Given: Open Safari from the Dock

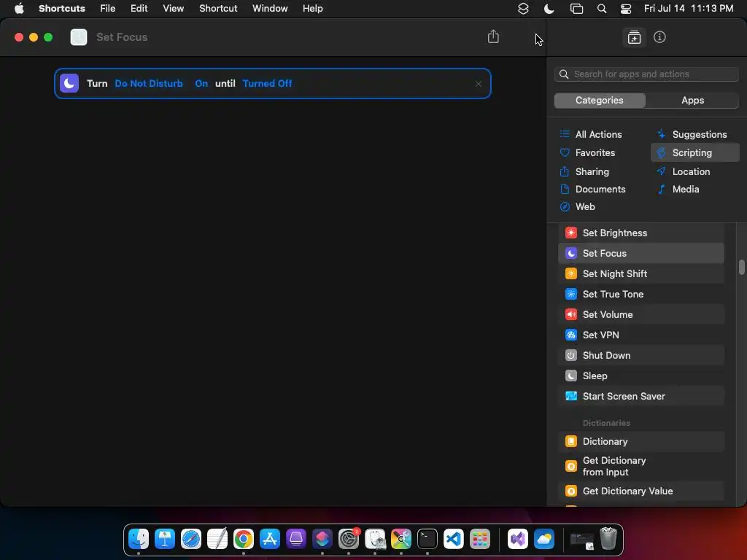Looking at the screenshot, I should 191,539.
